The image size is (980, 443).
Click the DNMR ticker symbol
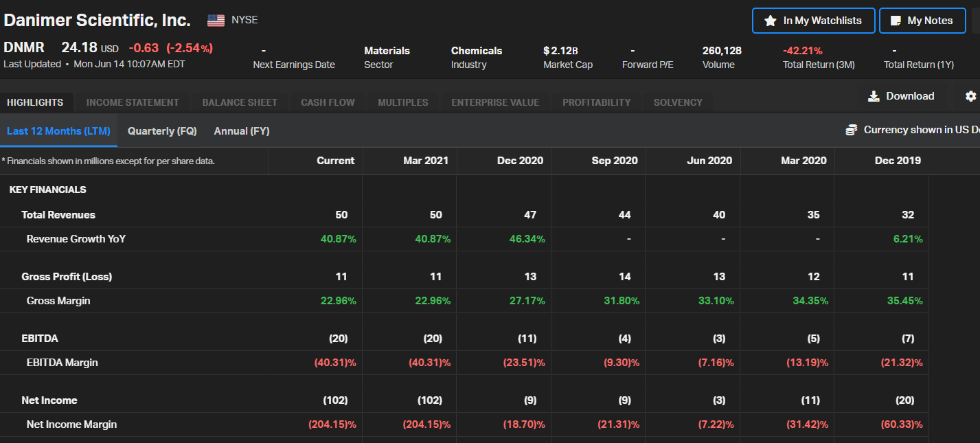(x=24, y=47)
